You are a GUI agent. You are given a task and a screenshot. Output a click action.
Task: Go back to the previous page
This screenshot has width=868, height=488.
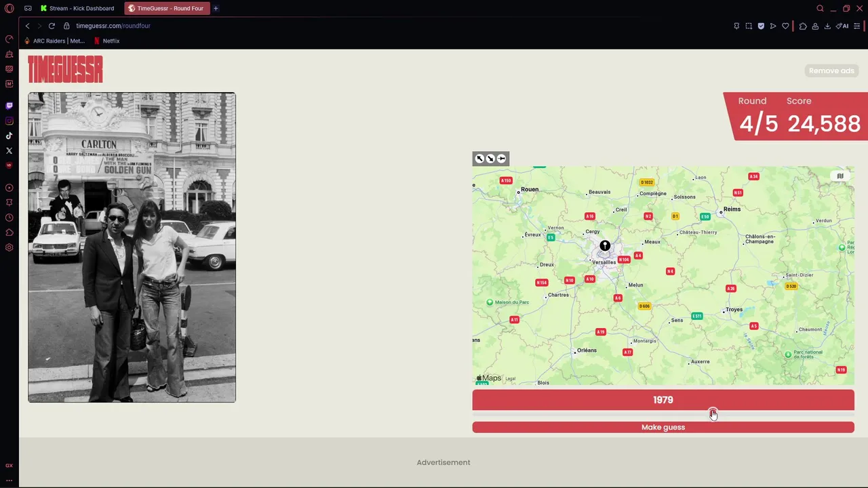tap(27, 26)
